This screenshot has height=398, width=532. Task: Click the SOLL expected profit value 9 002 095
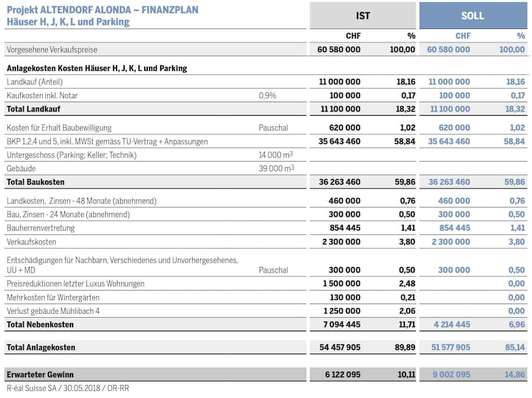450,374
